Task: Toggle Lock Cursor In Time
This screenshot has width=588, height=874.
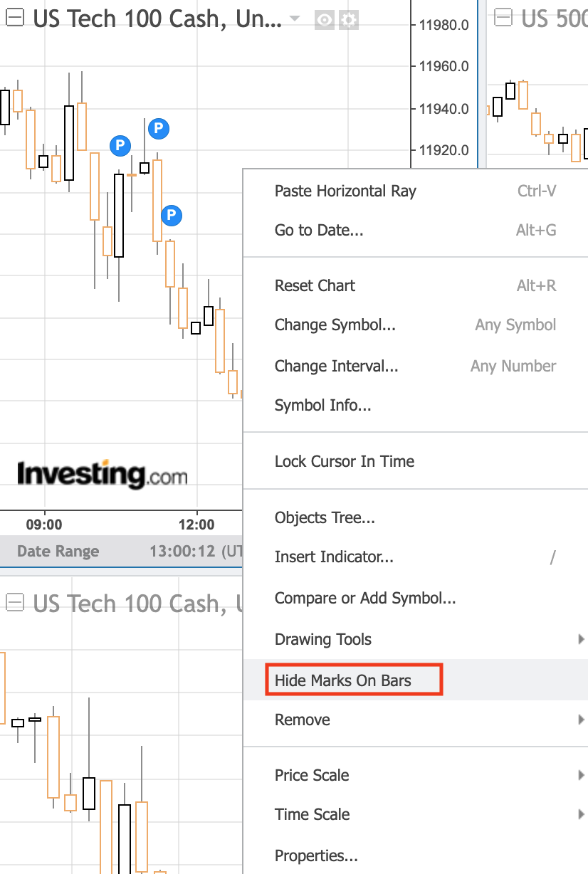Action: click(x=345, y=461)
